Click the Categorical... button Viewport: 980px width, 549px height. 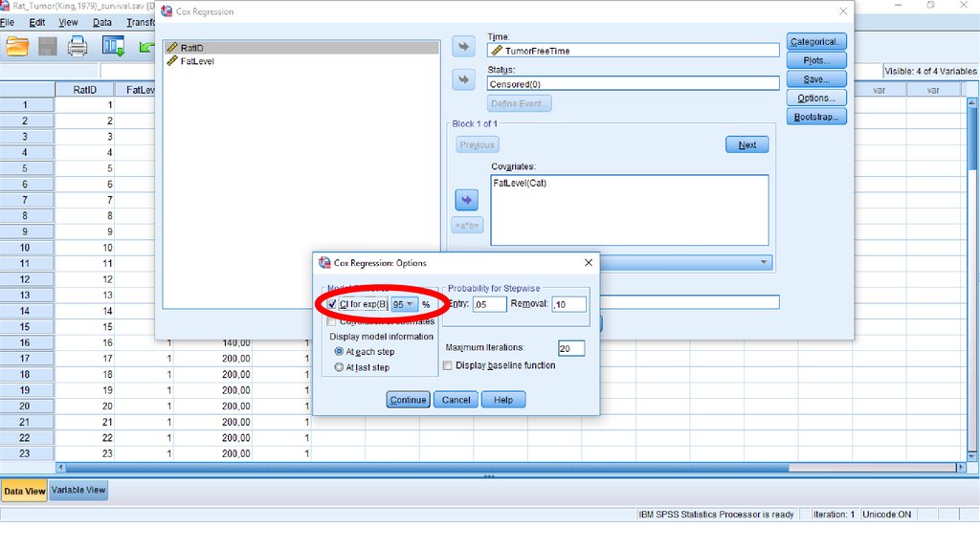click(x=816, y=42)
